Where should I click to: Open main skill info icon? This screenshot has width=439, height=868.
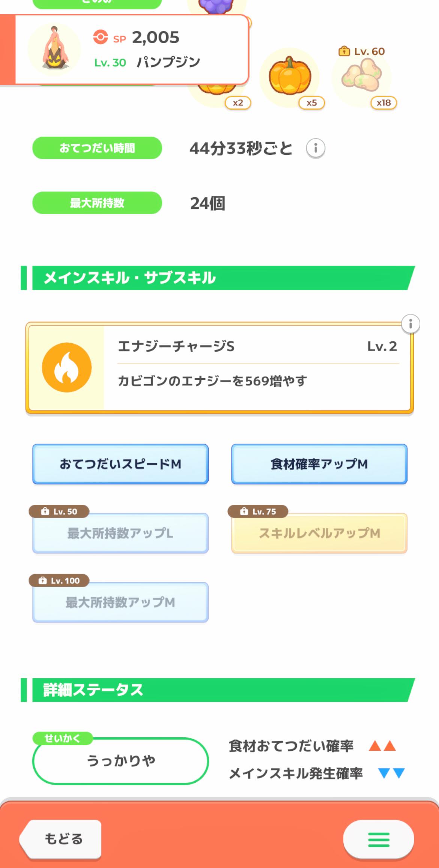pos(410,324)
